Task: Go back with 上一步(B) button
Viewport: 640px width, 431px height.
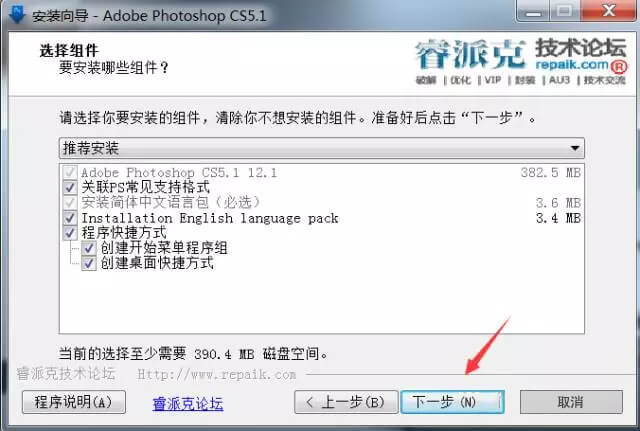Action: click(346, 402)
